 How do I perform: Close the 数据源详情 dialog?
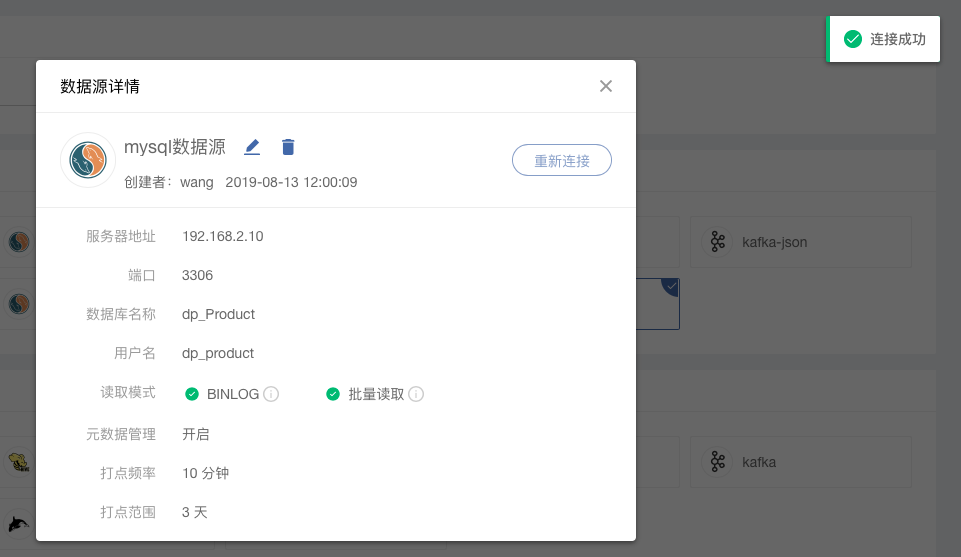[605, 86]
